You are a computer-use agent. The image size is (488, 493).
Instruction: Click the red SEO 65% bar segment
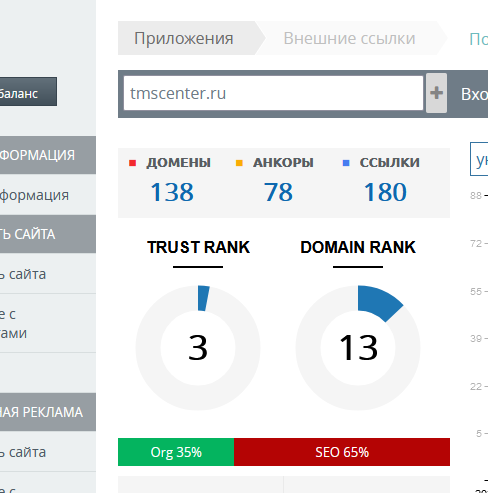(342, 452)
